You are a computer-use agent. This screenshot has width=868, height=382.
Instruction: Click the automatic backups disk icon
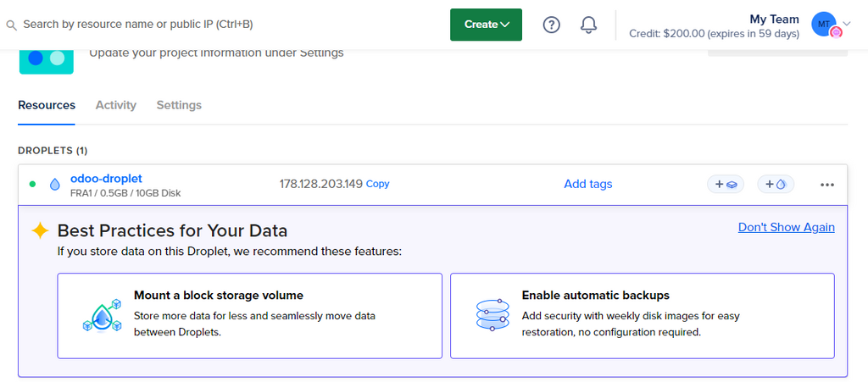tap(492, 315)
